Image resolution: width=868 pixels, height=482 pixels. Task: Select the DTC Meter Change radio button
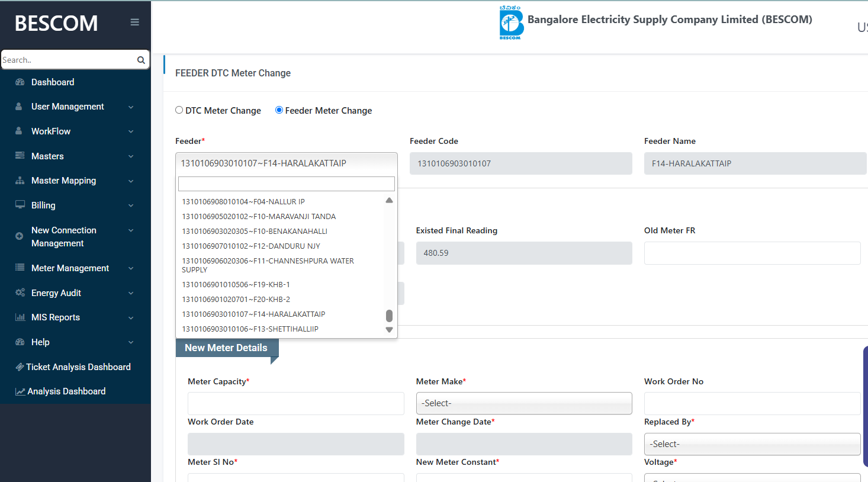point(179,110)
